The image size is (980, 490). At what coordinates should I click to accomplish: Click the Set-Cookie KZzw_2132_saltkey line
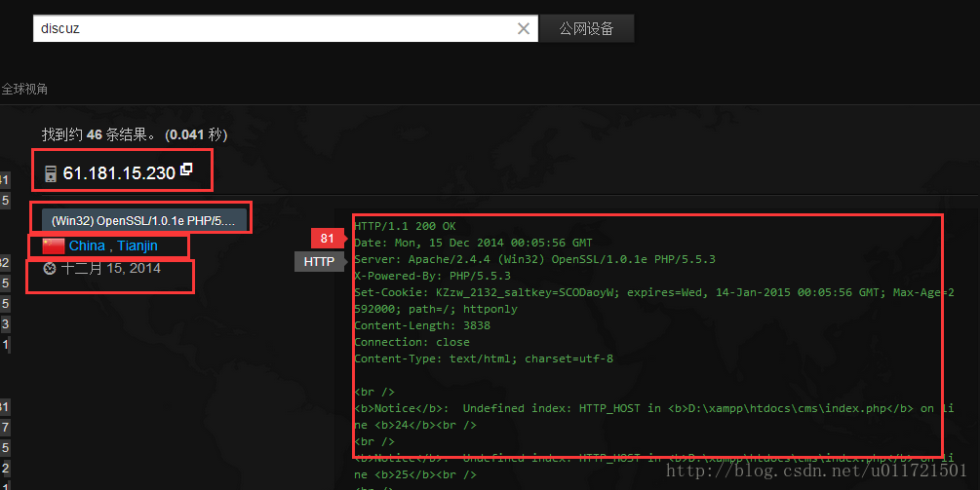[653, 300]
